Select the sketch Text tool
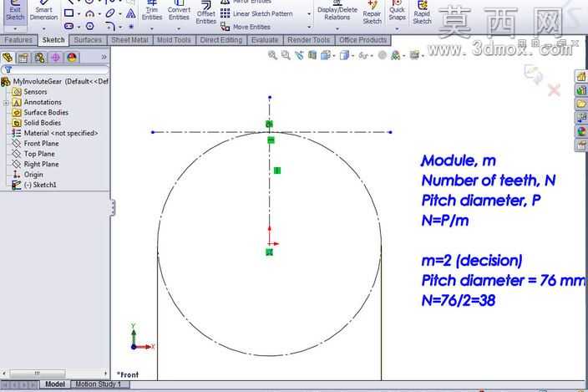Viewport: 588px width, 392px height. (130, 14)
